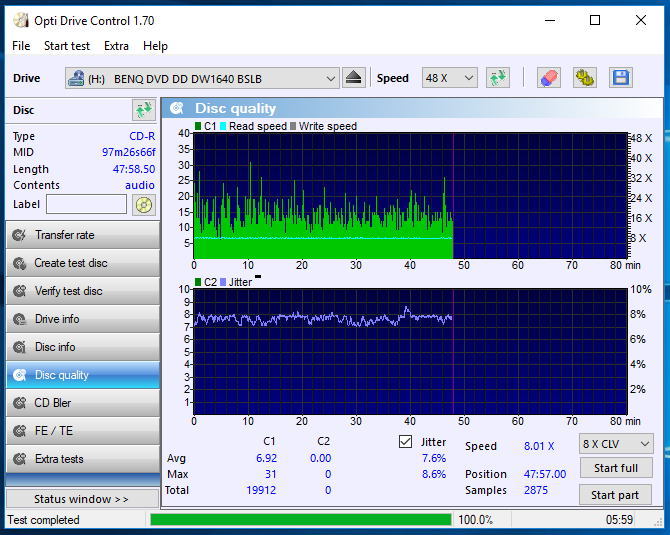This screenshot has height=535, width=670.
Task: Open the Verify test disc page
Action: click(83, 291)
